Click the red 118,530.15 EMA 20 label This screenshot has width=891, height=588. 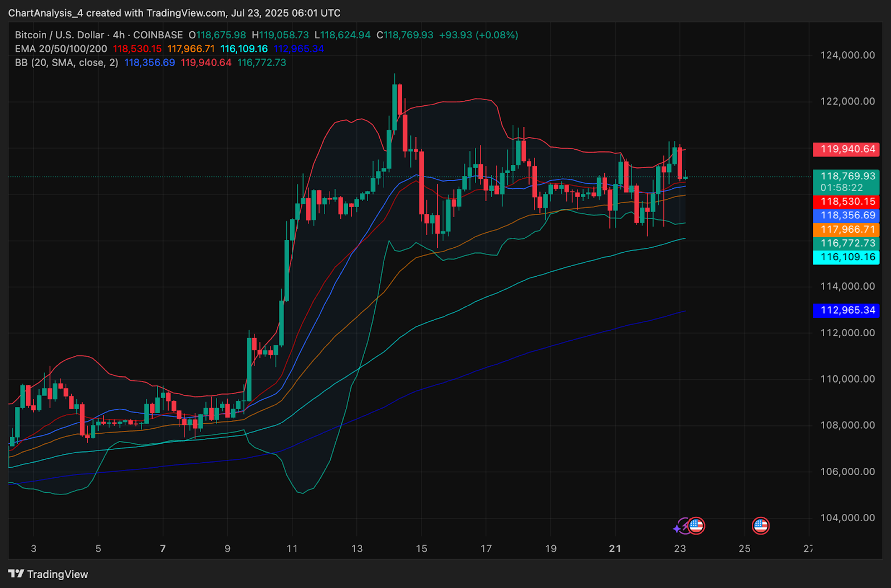[846, 202]
